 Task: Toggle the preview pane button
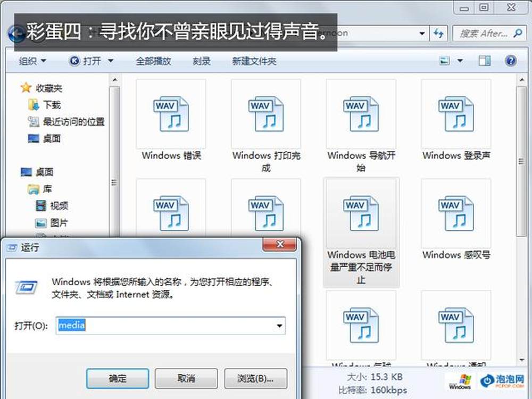tap(484, 61)
